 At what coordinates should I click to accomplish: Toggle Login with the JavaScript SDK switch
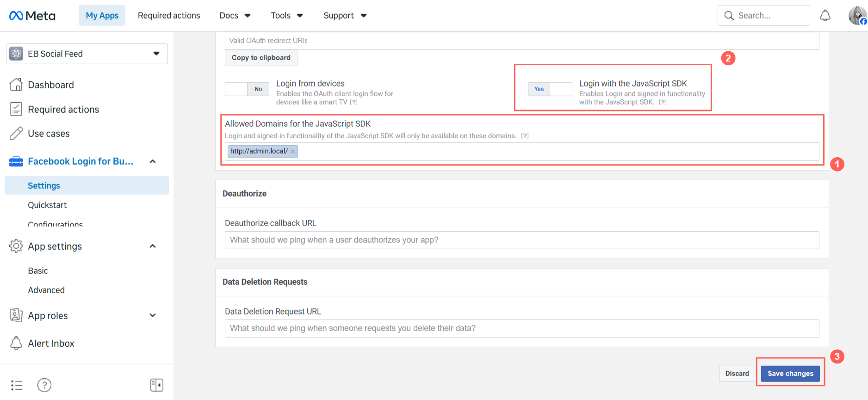pyautogui.click(x=550, y=89)
